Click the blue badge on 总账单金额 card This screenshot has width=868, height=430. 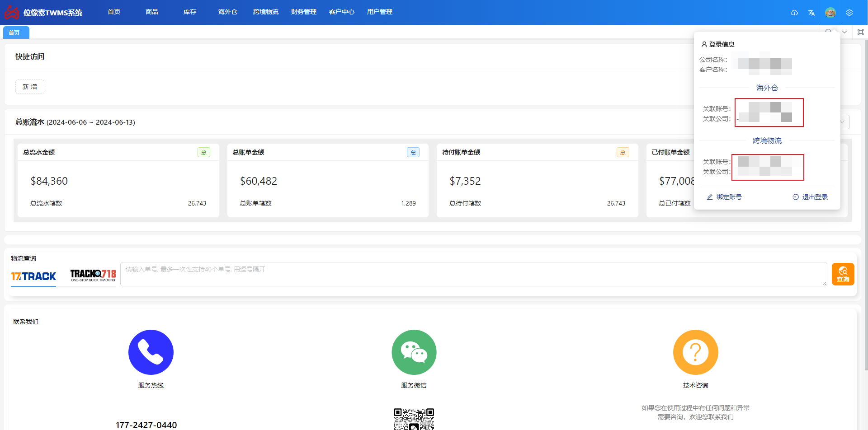(413, 152)
